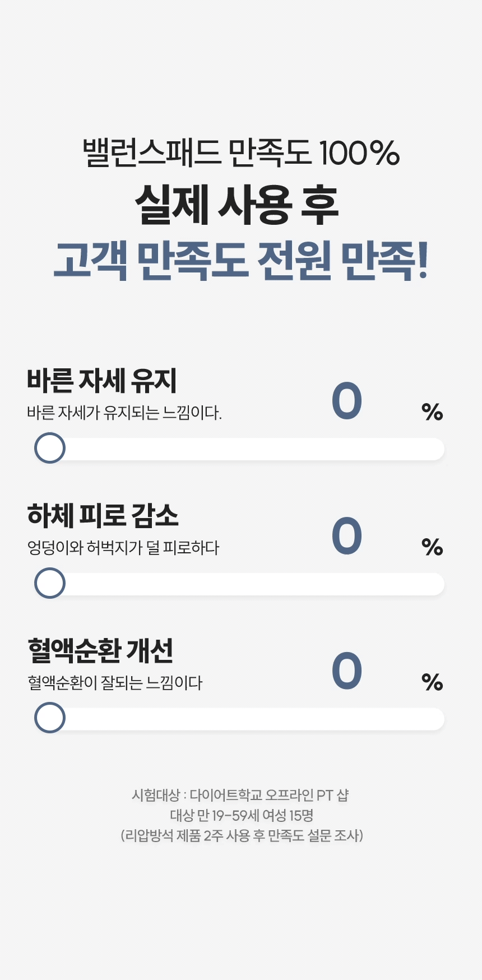Image resolution: width=482 pixels, height=980 pixels.
Task: Click the percent symbol beside 하체 피로 감소
Action: (x=432, y=547)
